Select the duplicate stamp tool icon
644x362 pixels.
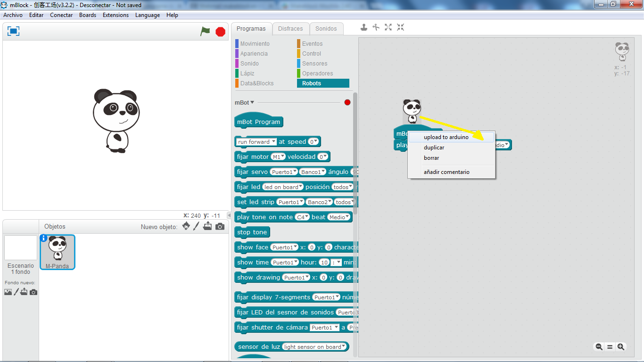click(364, 27)
